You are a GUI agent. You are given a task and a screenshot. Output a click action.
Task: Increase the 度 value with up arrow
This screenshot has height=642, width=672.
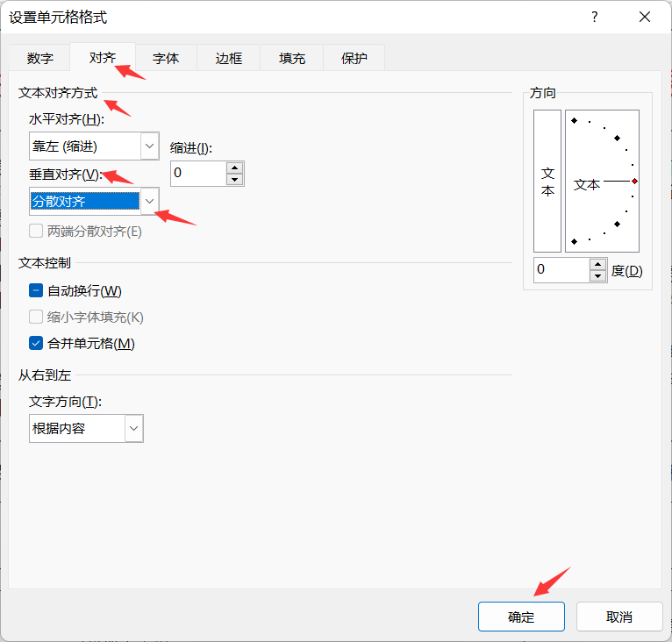coord(597,264)
